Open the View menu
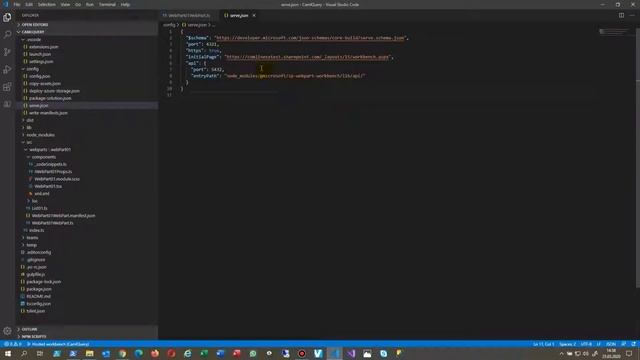The width and height of the screenshot is (640, 360). click(x=65, y=4)
